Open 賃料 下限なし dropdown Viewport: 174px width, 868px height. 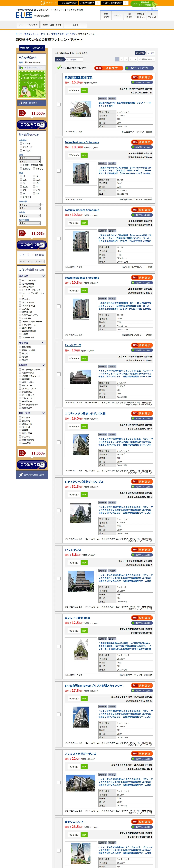(30, 158)
